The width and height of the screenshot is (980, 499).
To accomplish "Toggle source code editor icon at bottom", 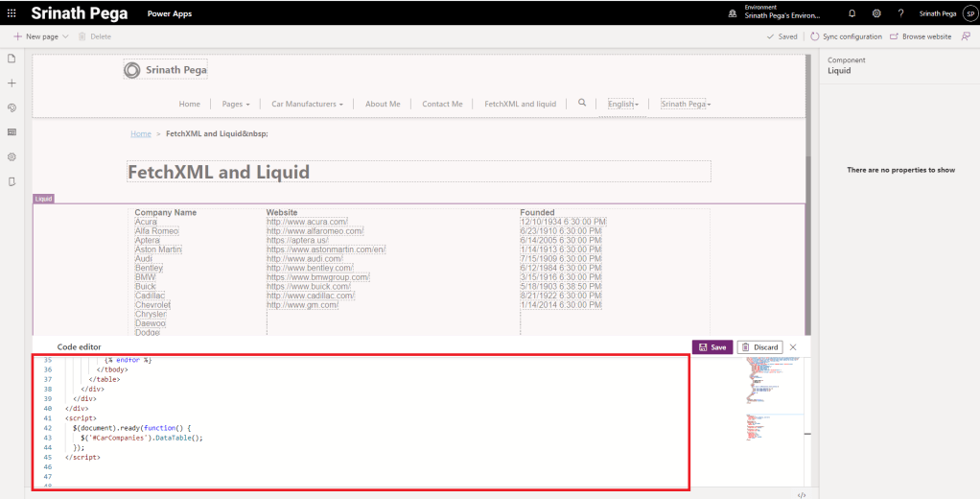I will [x=802, y=494].
